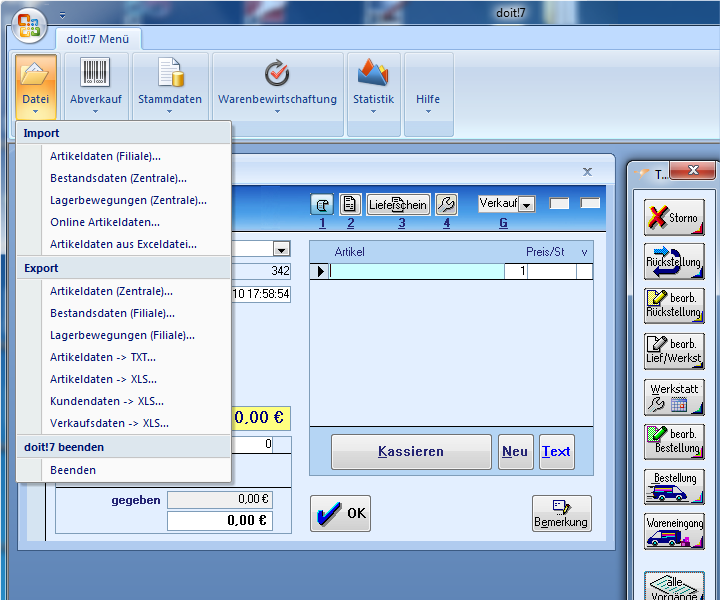The height and width of the screenshot is (600, 720).
Task: Click the Artikel column header
Action: [349, 252]
